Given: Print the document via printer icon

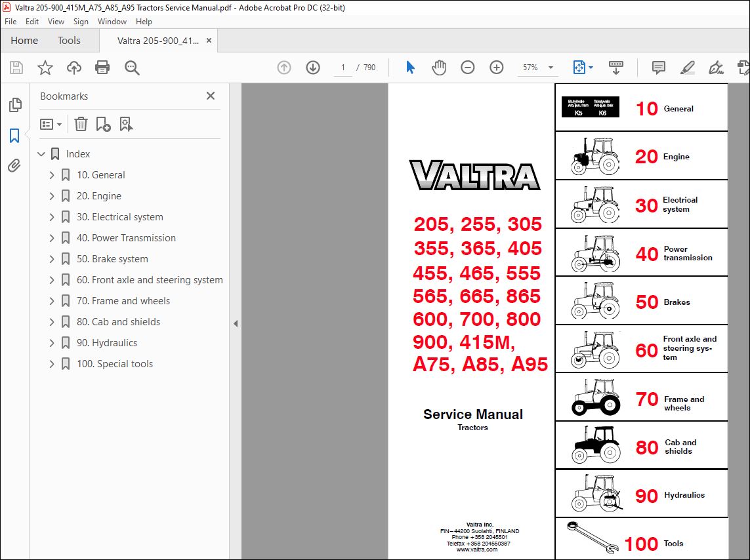Looking at the screenshot, I should 102,68.
